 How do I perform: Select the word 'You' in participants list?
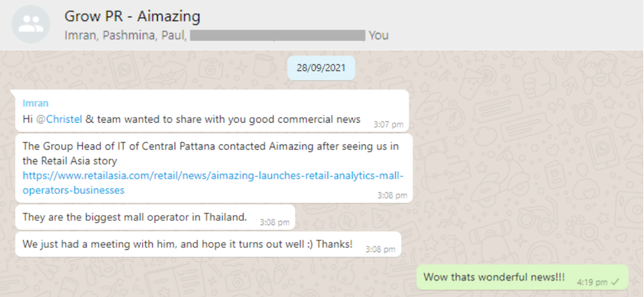(379, 35)
